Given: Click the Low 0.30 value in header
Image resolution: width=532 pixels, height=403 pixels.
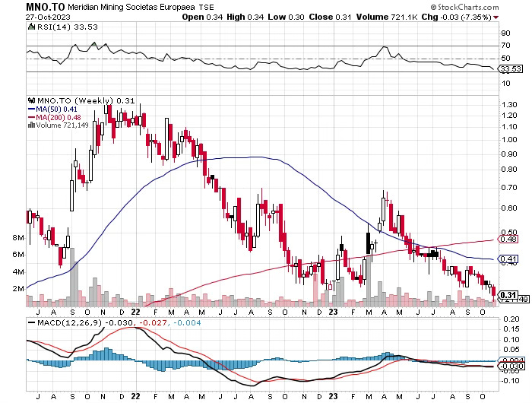Looking at the screenshot, I should click(286, 17).
